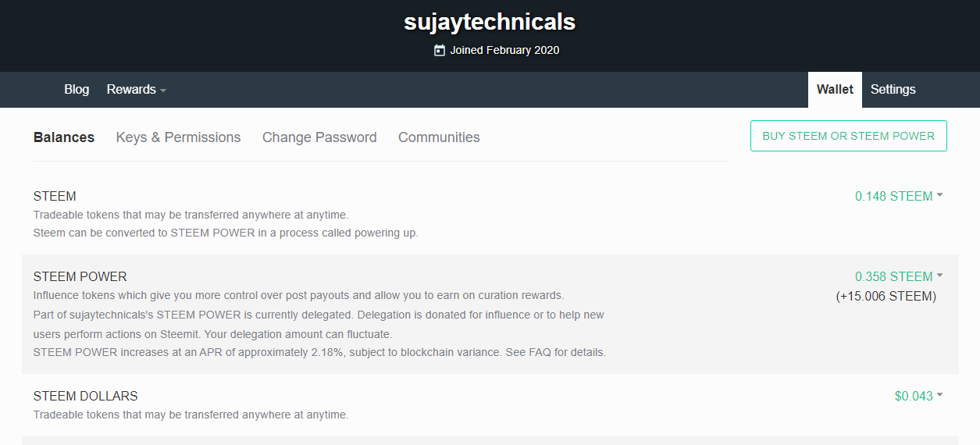Click the sujaytechnicals username heading

490,22
